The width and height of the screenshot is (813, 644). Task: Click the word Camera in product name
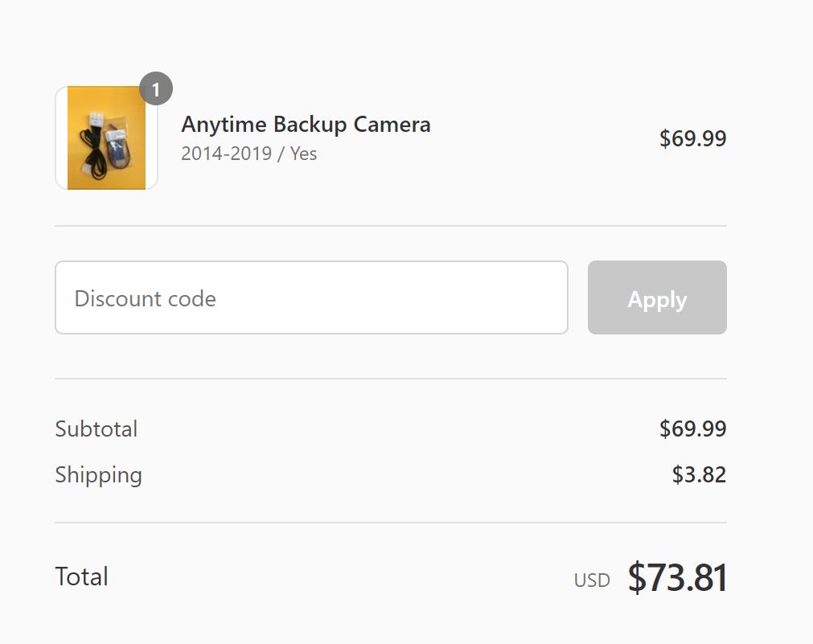point(392,125)
